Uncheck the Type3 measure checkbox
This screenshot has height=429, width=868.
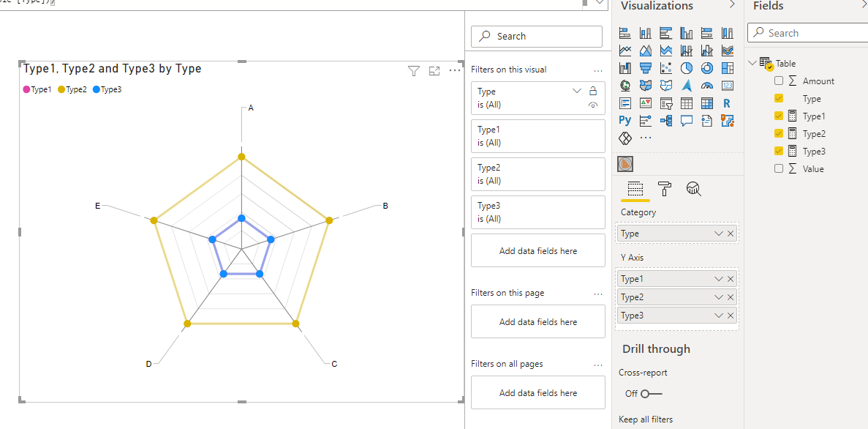click(779, 151)
